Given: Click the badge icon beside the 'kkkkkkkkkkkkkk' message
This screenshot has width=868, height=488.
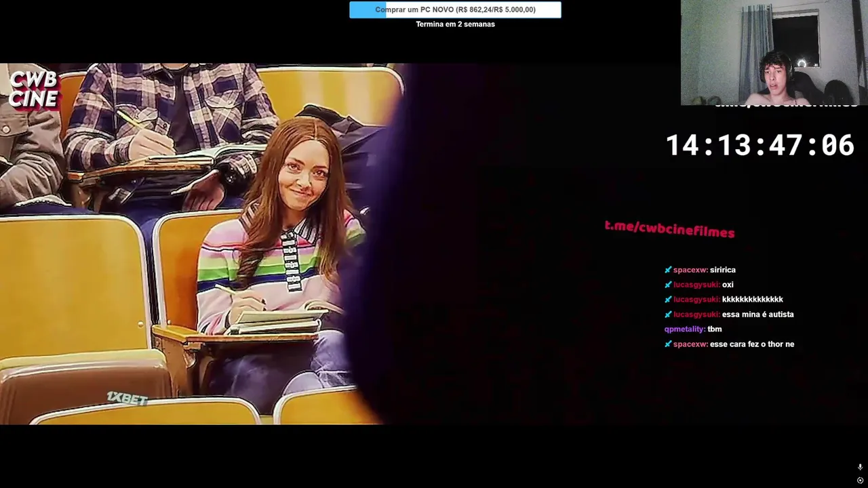Looking at the screenshot, I should (x=668, y=300).
